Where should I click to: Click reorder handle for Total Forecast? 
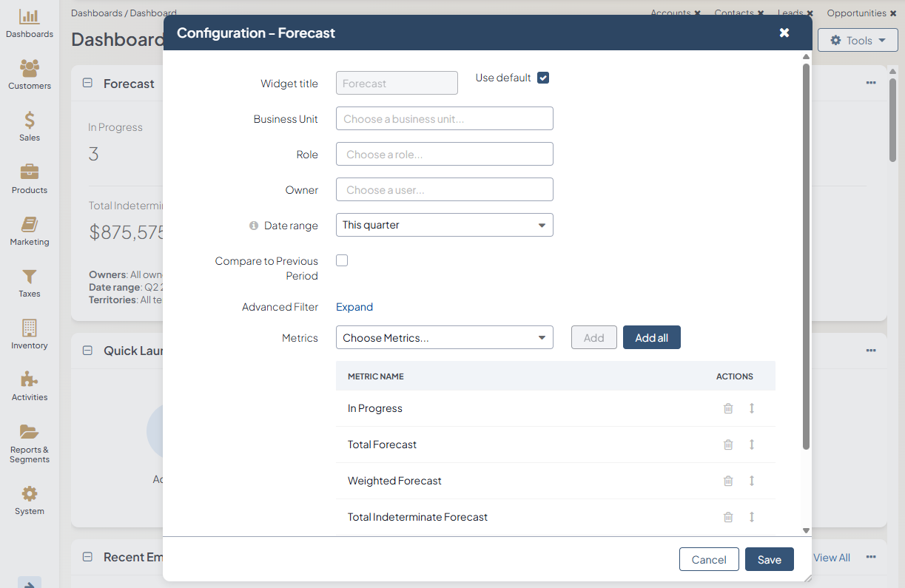point(752,445)
